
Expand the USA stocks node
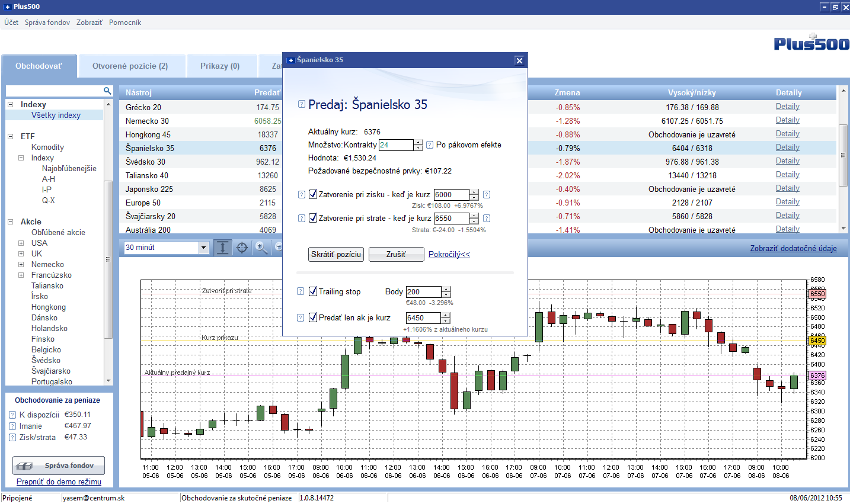pos(21,243)
